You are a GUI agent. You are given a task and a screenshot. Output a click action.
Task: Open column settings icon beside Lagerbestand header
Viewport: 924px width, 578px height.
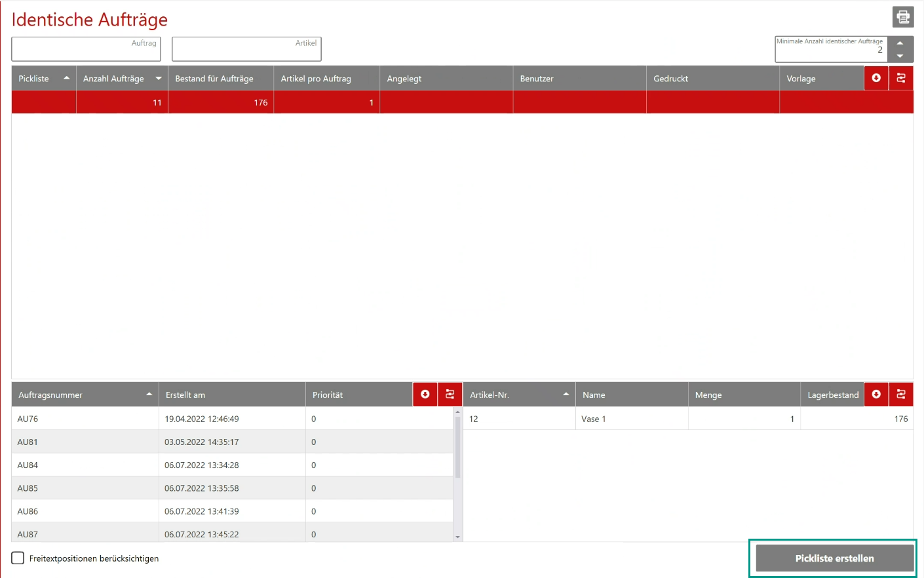click(x=901, y=395)
